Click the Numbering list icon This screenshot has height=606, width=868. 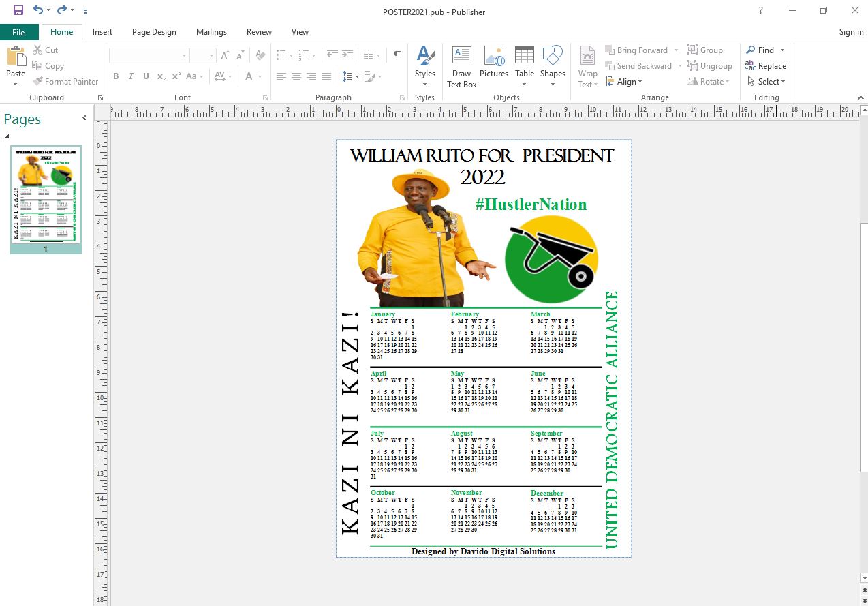[304, 55]
